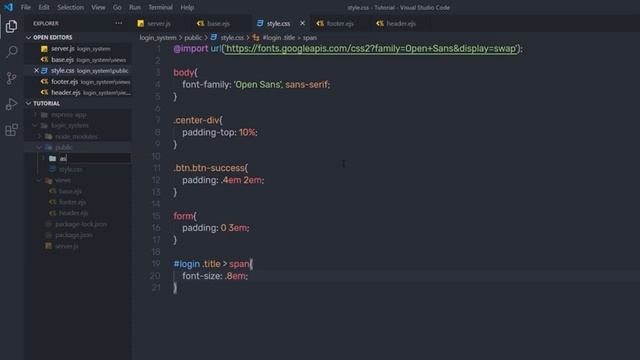Click the 'padding: .4em 2em' line
Image resolution: width=640 pixels, height=360 pixels.
point(223,180)
